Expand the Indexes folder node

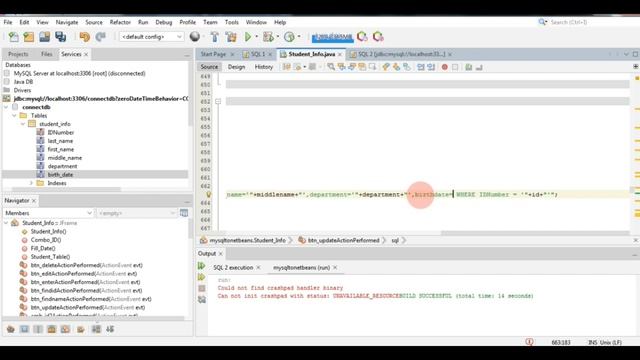31,183
